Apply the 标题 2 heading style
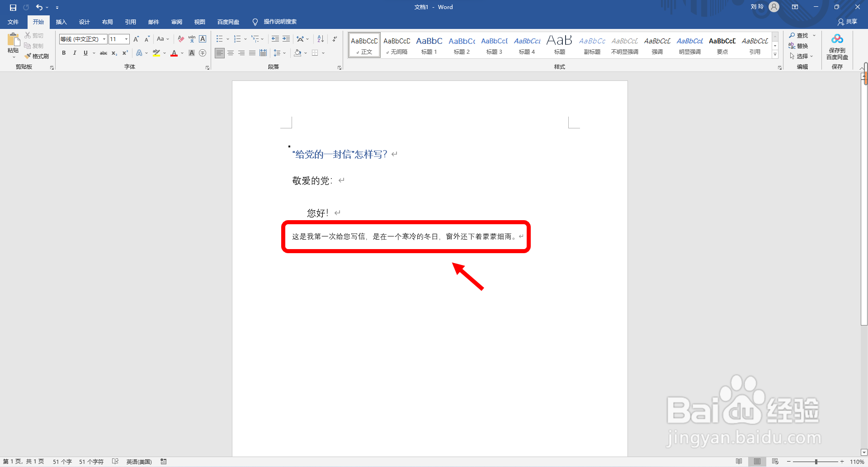This screenshot has width=868, height=467. (x=462, y=45)
